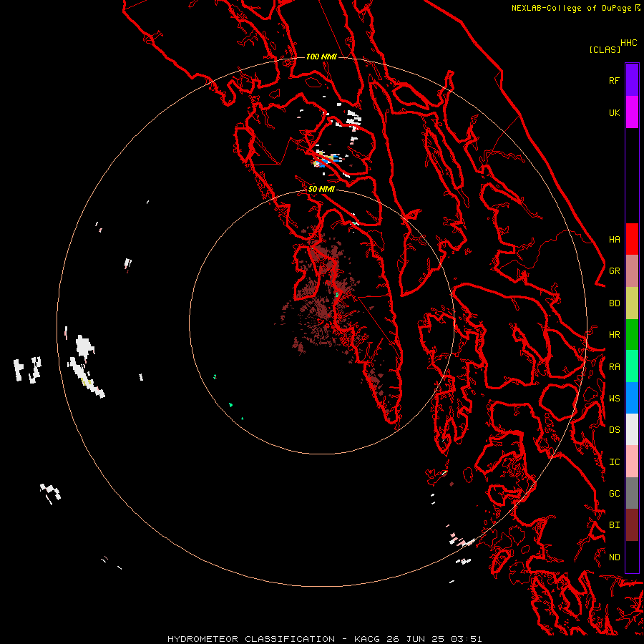Click the 03:51 timestamp
The width and height of the screenshot is (644, 644).
tap(466, 639)
